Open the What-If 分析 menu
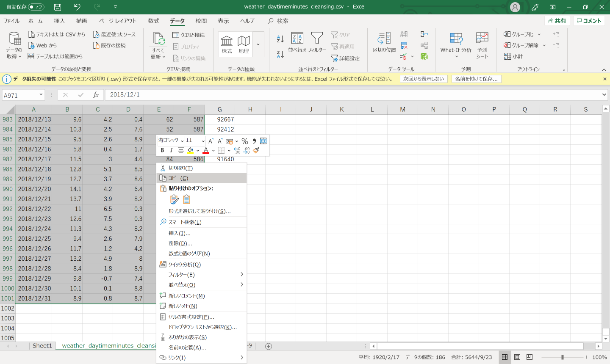Viewport: 610px width, 364px height. [456, 45]
